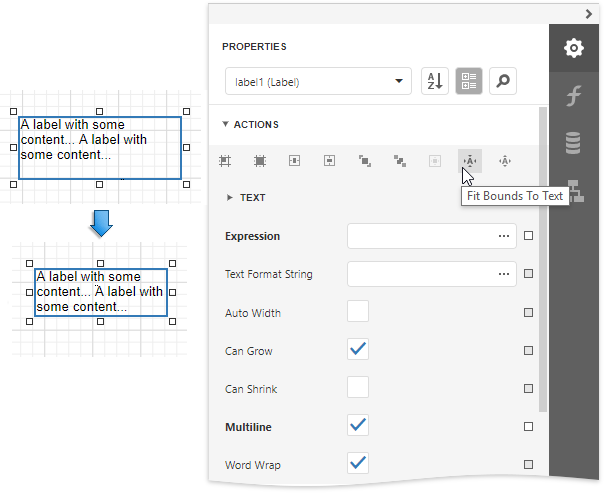Collapse the Actions section
Image resolution: width=604 pixels, height=493 pixels.
(x=226, y=125)
